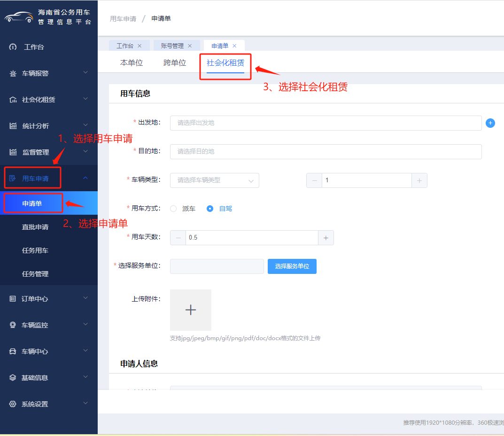Screen dimensions: 504x436
Task: Click the 车辆监控 camera icon in sidebar
Action: click(13, 325)
